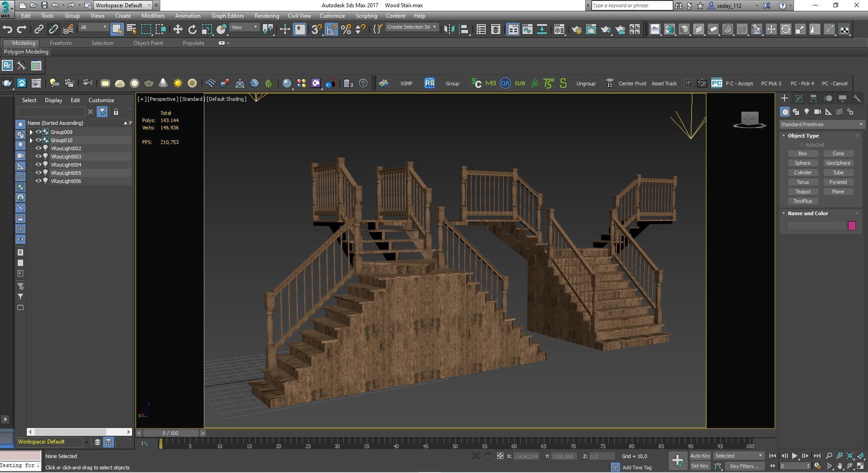Open the Standard Primitives dropdown
The width and height of the screenshot is (868, 473).
point(821,124)
